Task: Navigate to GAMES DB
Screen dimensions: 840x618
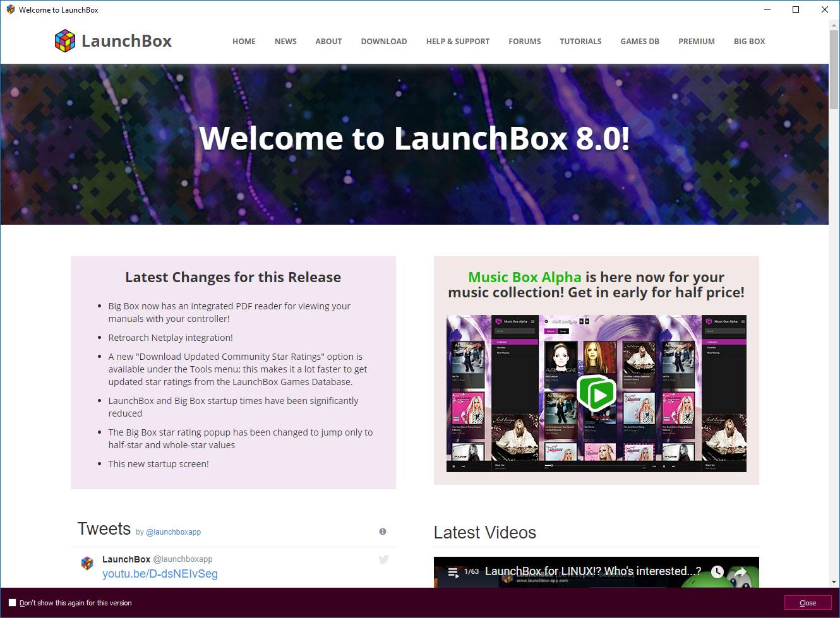Action: pos(640,42)
